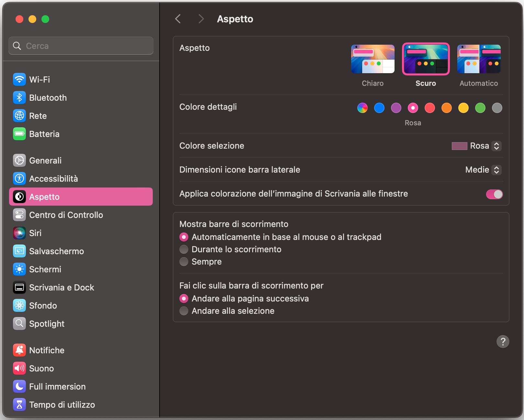524x420 pixels.
Task: Open Batteria settings
Action: coord(44,134)
